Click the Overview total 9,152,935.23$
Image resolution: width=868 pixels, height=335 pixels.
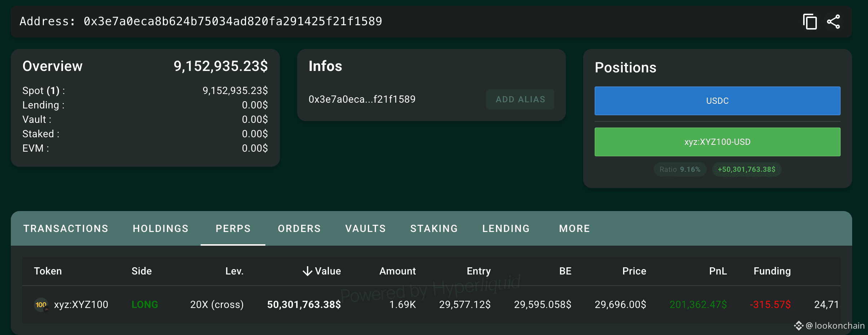(221, 66)
